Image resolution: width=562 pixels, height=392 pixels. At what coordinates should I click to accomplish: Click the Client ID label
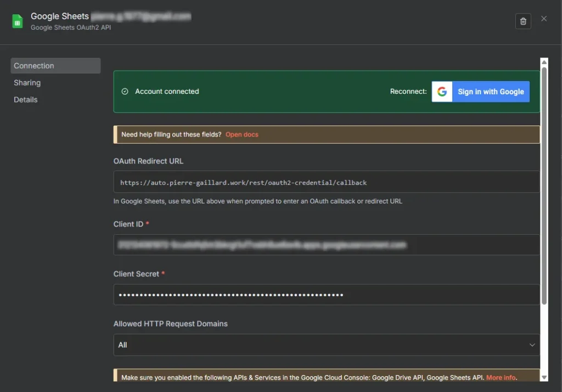(128, 224)
